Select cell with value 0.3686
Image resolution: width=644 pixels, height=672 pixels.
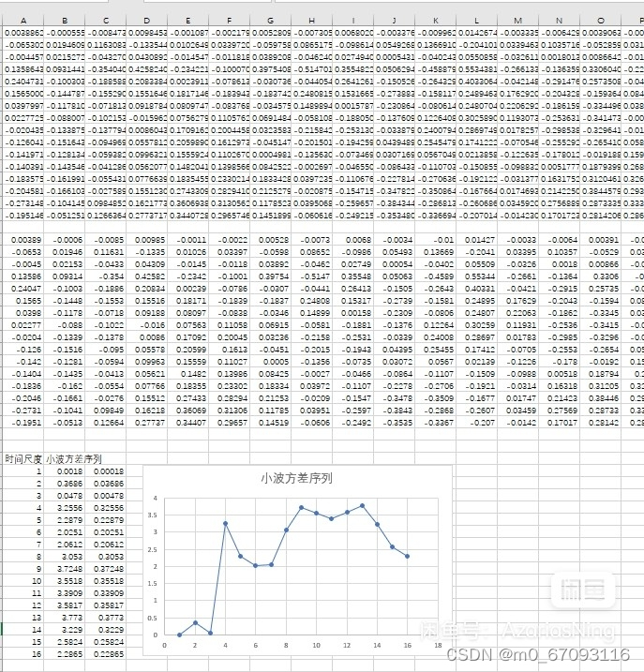[65, 484]
